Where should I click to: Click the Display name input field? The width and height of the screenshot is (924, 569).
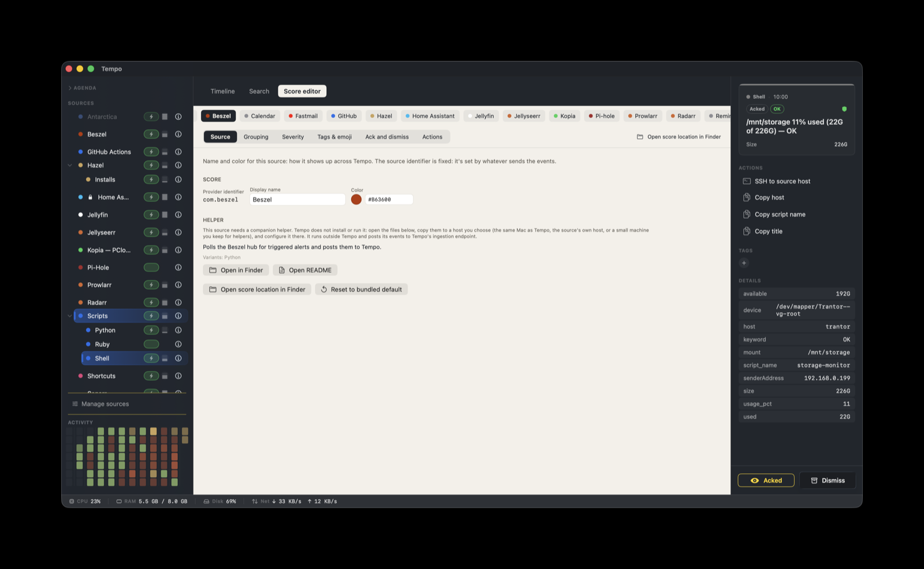(297, 200)
